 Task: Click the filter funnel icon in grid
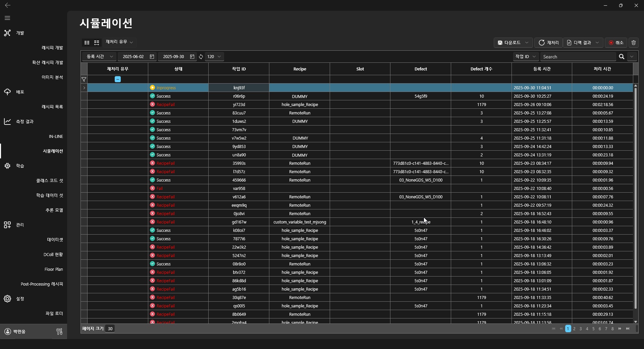84,80
